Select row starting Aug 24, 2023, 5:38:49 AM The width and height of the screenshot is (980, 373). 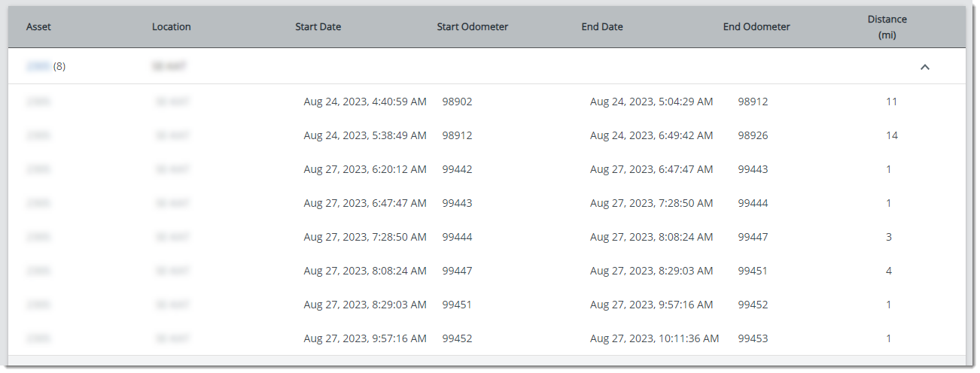pyautogui.click(x=487, y=135)
